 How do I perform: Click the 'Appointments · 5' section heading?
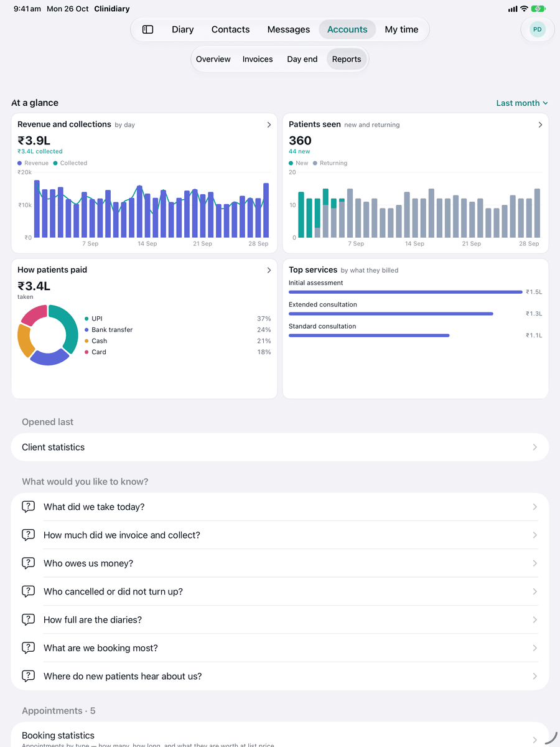[x=58, y=711]
